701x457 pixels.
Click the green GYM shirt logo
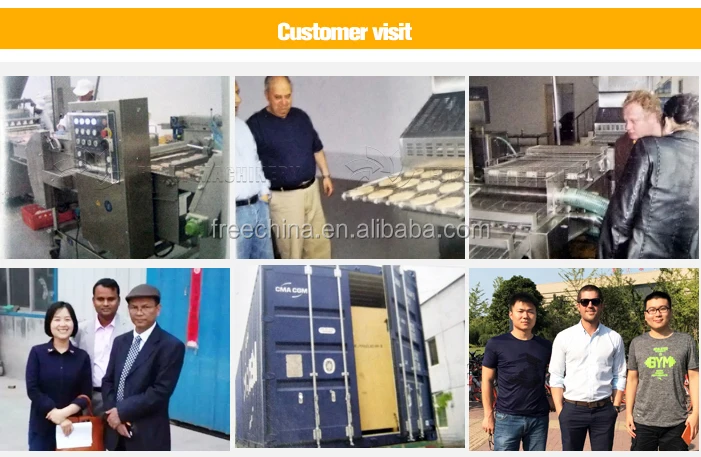tap(659, 362)
